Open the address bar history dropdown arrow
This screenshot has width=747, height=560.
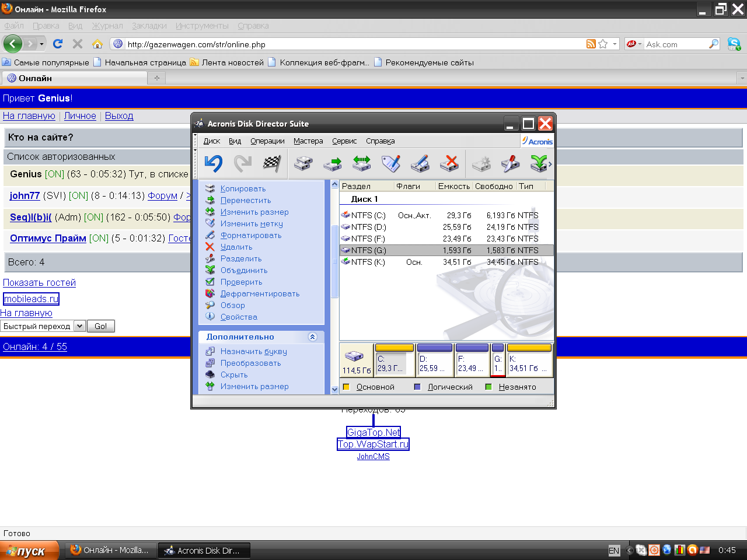pos(615,44)
